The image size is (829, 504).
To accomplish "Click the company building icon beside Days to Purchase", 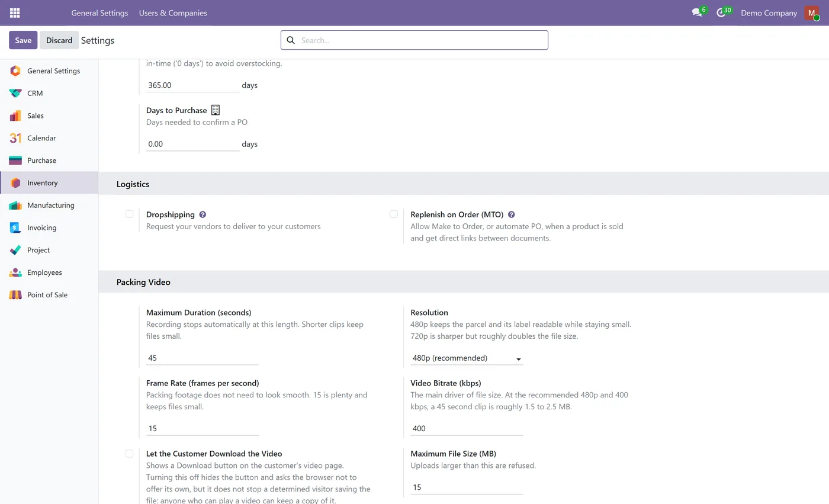I will point(216,110).
